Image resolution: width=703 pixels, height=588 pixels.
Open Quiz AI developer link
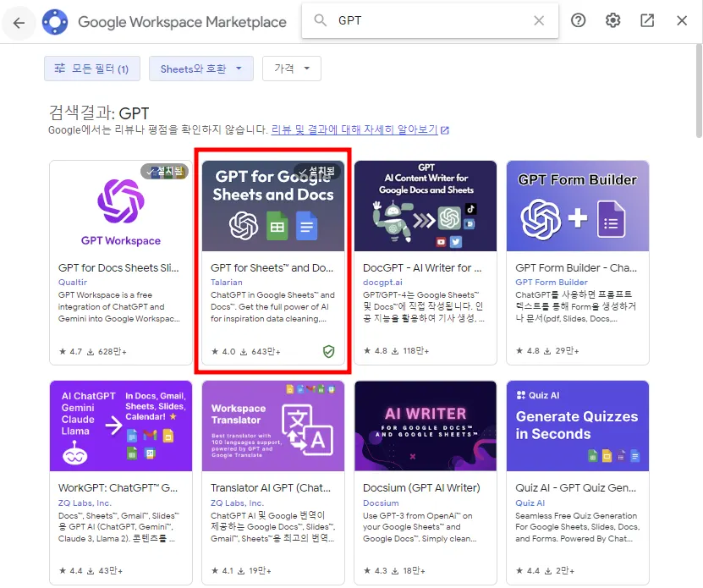(x=530, y=503)
